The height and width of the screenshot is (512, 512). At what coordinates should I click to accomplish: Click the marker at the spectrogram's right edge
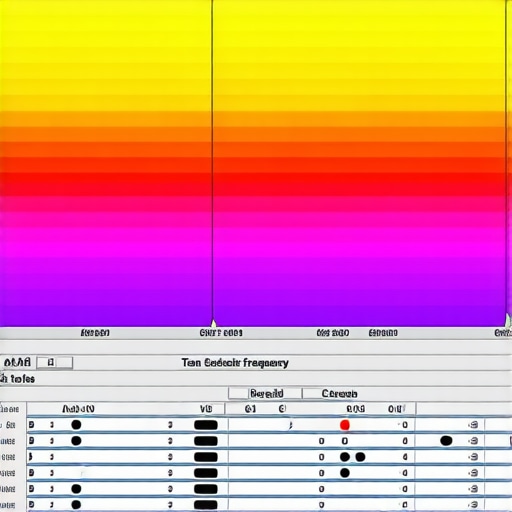(x=508, y=321)
